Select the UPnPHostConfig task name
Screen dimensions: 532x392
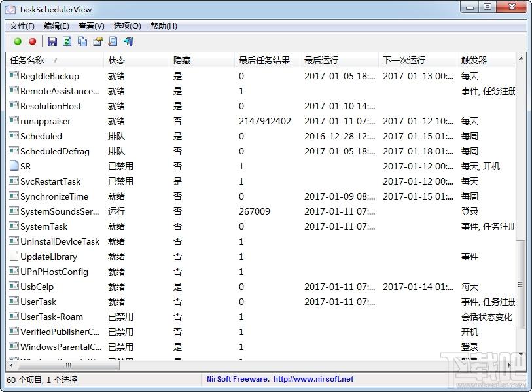coord(54,272)
